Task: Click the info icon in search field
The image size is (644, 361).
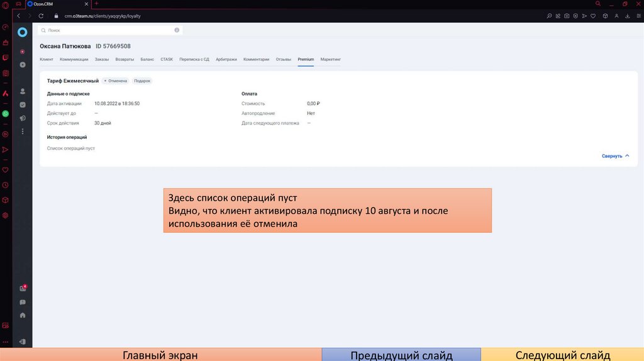Action: tap(177, 30)
